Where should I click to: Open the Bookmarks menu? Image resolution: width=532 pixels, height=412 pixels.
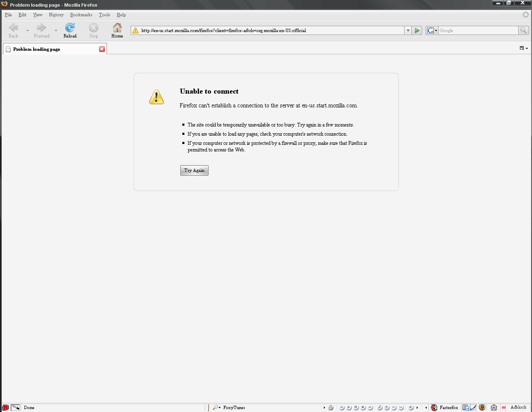(x=81, y=15)
